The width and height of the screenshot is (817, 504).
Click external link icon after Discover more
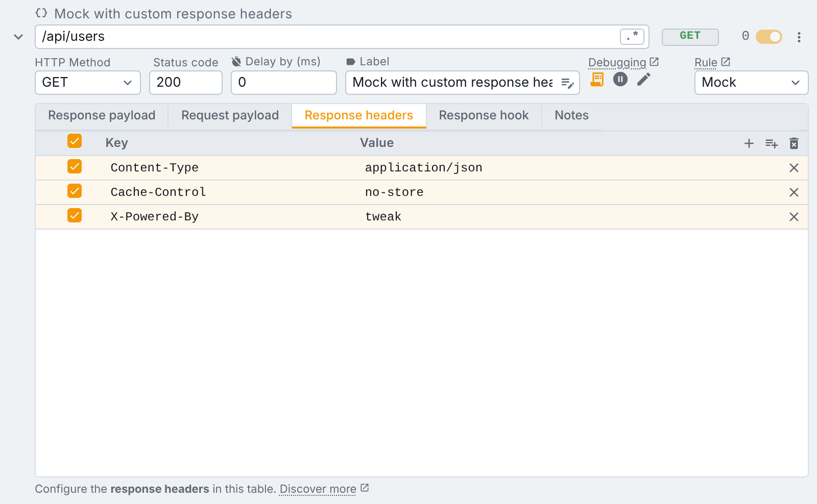(x=365, y=488)
